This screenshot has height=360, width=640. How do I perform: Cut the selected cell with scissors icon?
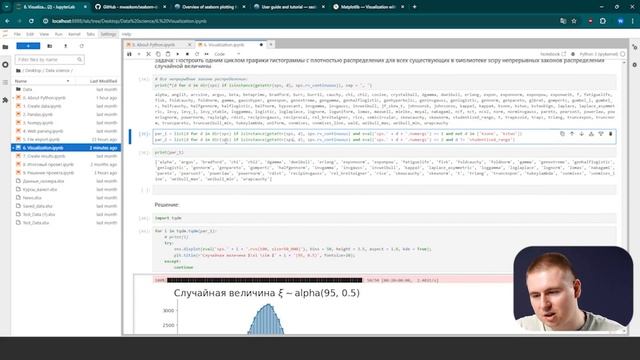coord(149,54)
